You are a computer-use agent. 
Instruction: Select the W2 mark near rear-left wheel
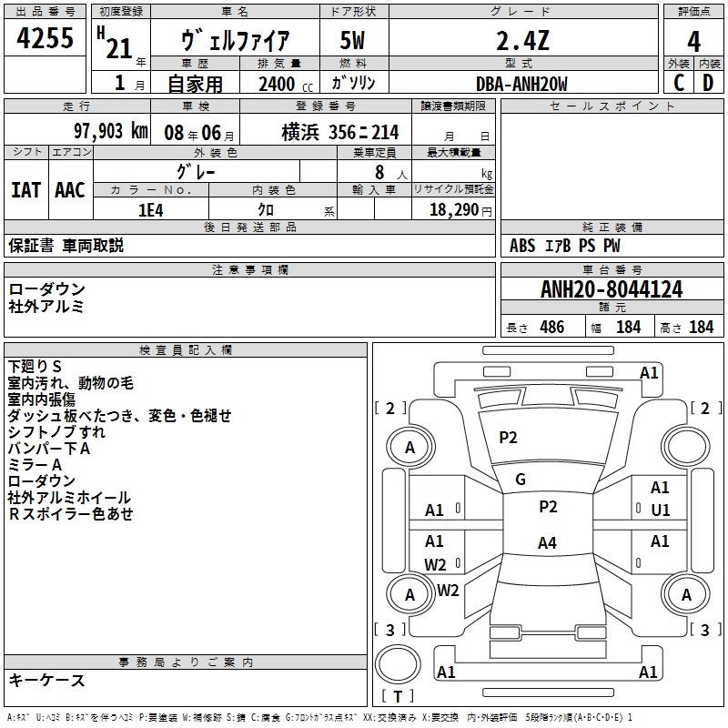(448, 590)
